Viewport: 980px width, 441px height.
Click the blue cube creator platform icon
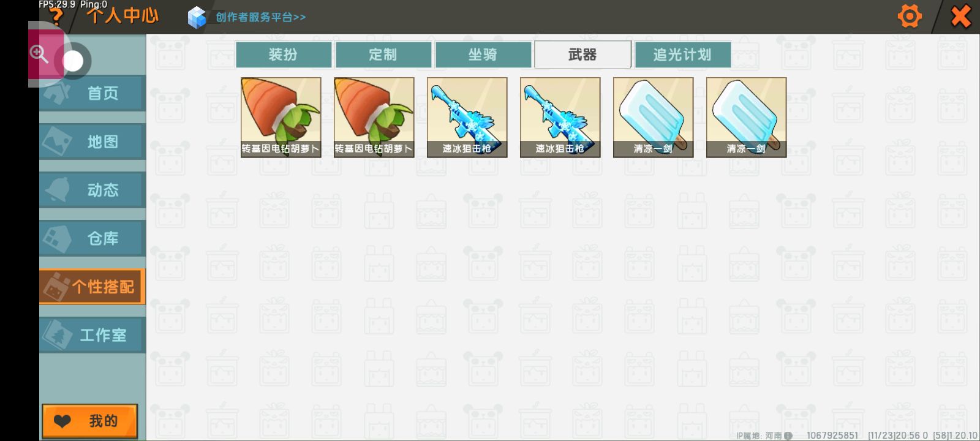pos(197,17)
